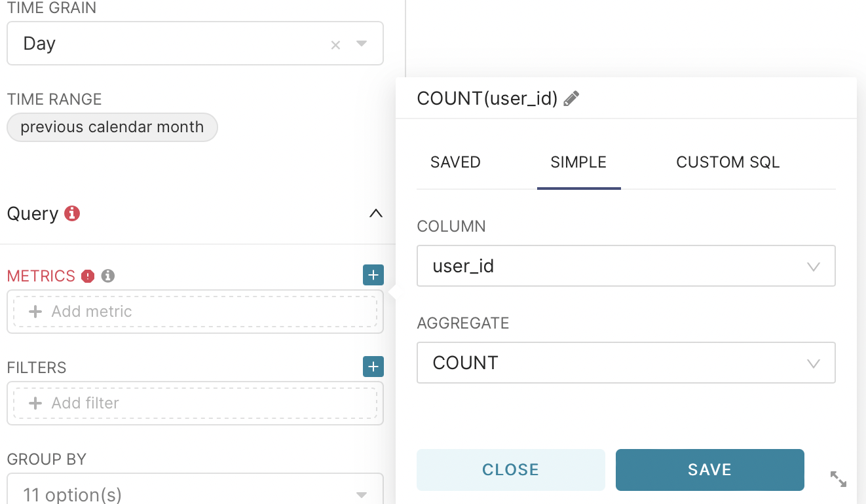Click the popover resize arrows icon
Image resolution: width=866 pixels, height=504 pixels.
[x=838, y=478]
